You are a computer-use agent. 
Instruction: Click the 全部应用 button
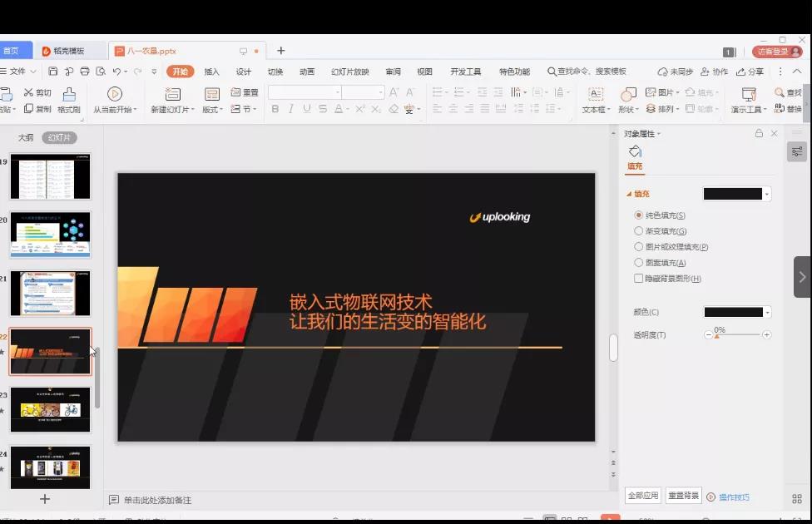click(643, 496)
